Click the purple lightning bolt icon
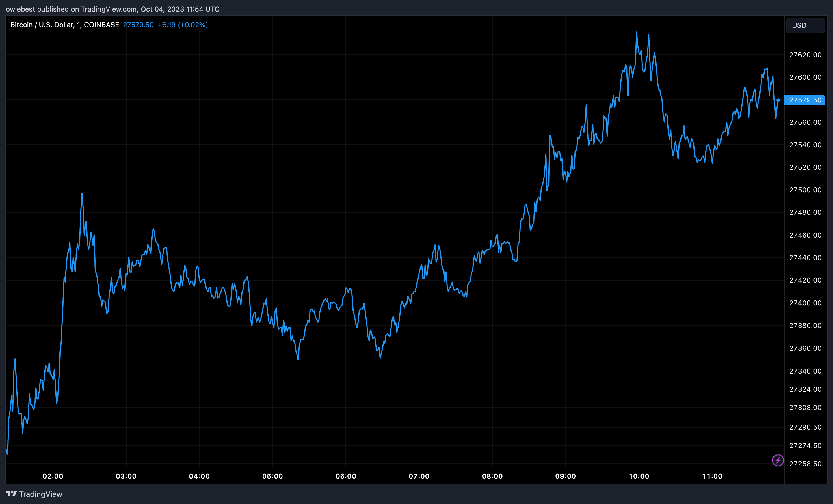The image size is (833, 504). point(778,460)
